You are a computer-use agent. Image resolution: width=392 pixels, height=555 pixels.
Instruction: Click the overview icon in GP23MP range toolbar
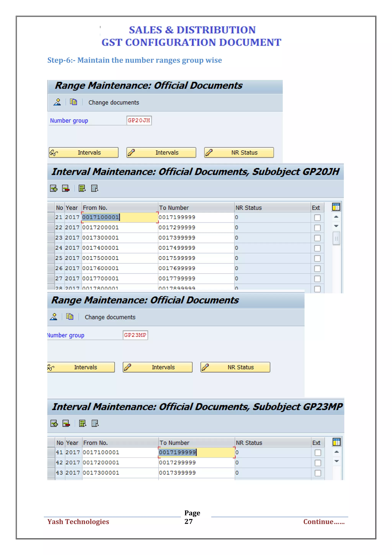pos(54,317)
